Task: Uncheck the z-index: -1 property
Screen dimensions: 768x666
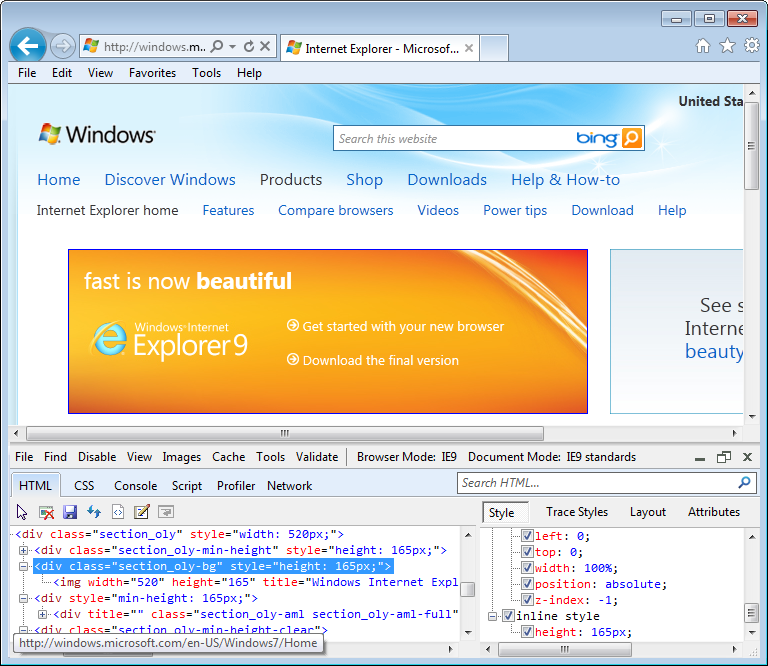Action: pos(527,600)
